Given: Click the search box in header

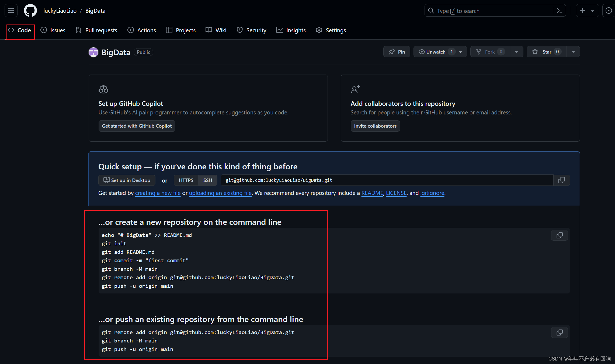Looking at the screenshot, I should coord(495,11).
